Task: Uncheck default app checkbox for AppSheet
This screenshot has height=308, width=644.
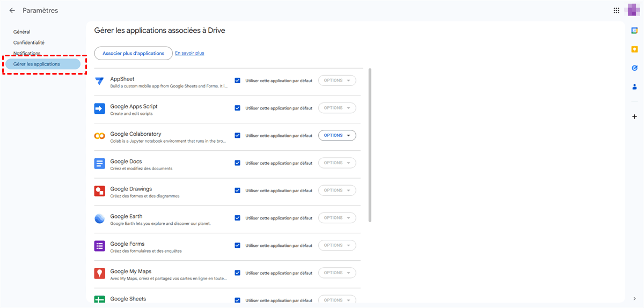Action: tap(237, 80)
